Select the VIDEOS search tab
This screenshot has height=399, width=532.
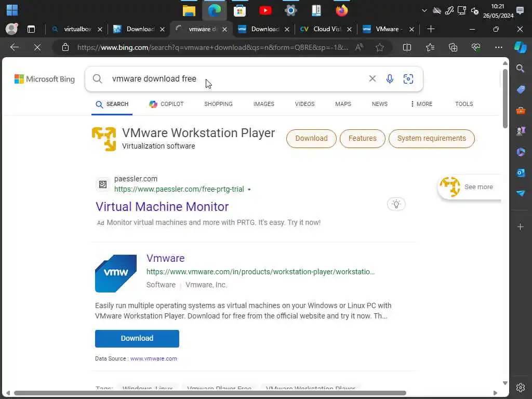click(x=304, y=104)
